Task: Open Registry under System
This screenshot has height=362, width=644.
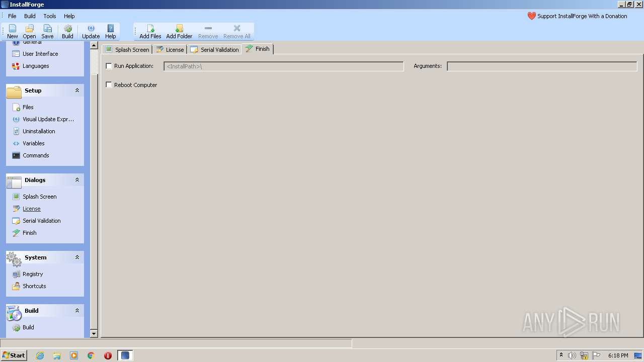Action: coord(33,274)
